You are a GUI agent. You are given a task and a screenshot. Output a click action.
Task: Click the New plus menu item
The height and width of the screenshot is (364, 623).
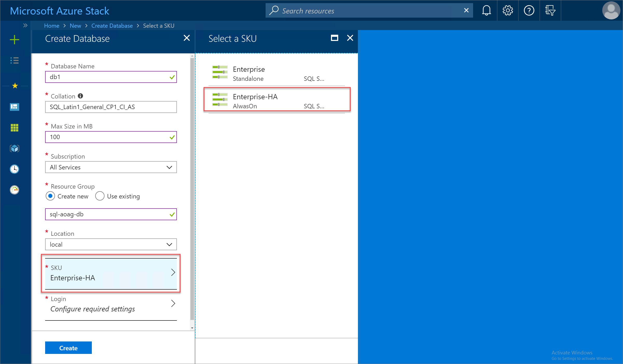14,39
